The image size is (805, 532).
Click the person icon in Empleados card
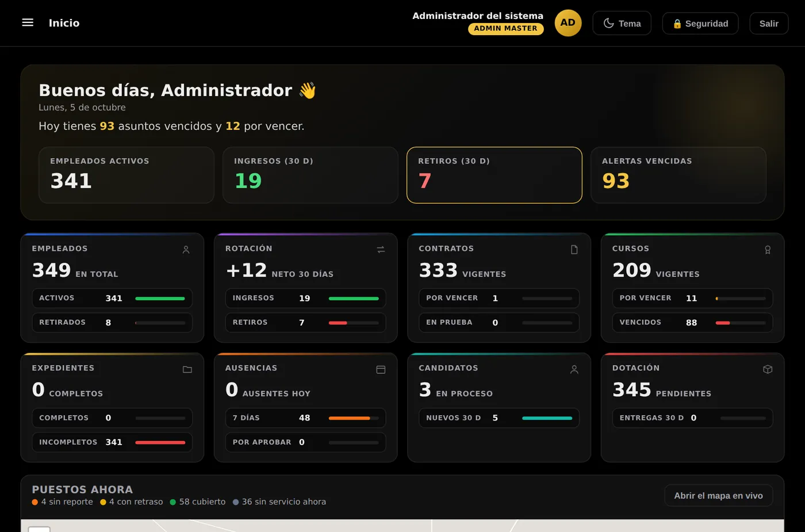click(186, 250)
